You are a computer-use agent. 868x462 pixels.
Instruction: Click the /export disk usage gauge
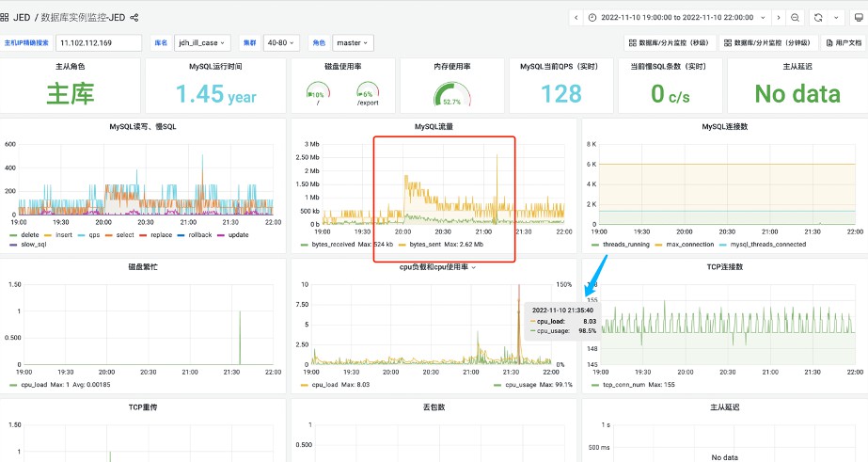point(368,93)
